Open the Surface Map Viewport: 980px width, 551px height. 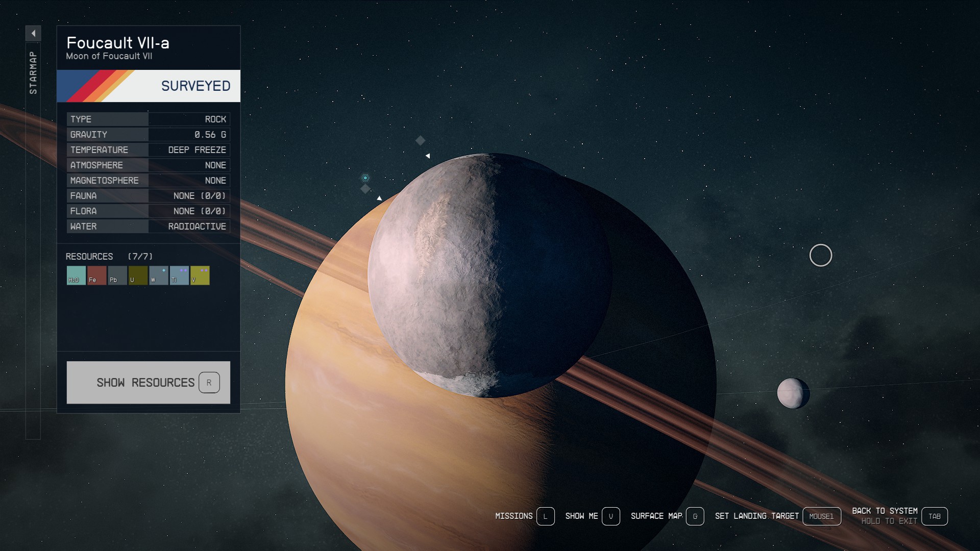[656, 516]
